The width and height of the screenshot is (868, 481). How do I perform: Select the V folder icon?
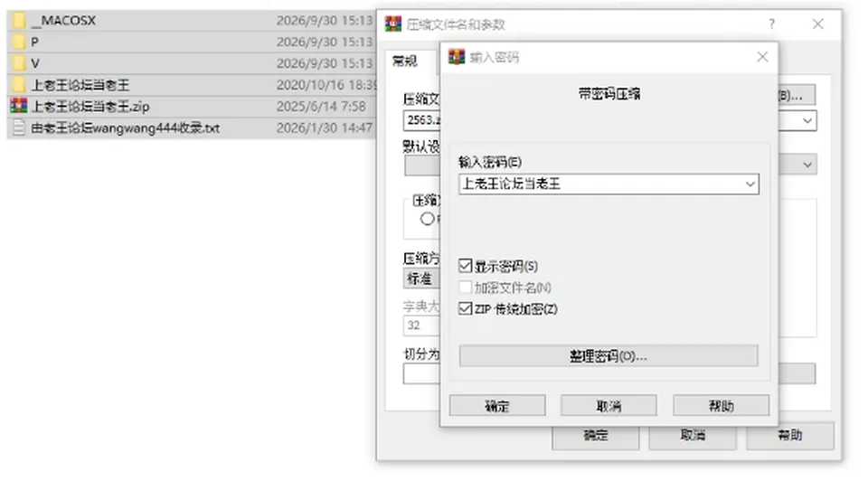click(19, 63)
